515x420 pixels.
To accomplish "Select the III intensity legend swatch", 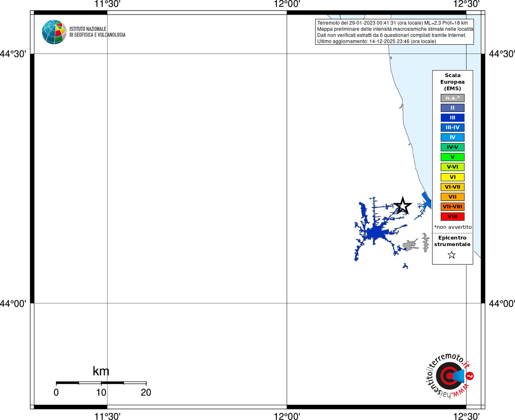I will 453,118.
